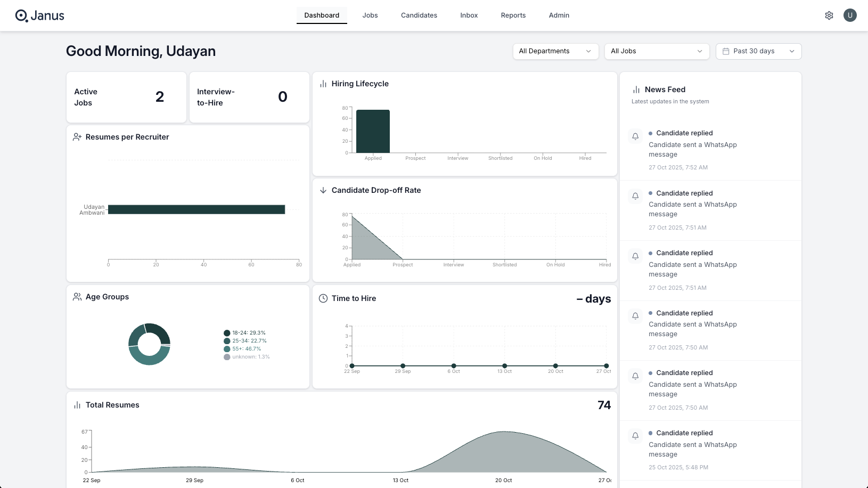Click the Applied bar in Hiring Lifecycle

coord(373,131)
